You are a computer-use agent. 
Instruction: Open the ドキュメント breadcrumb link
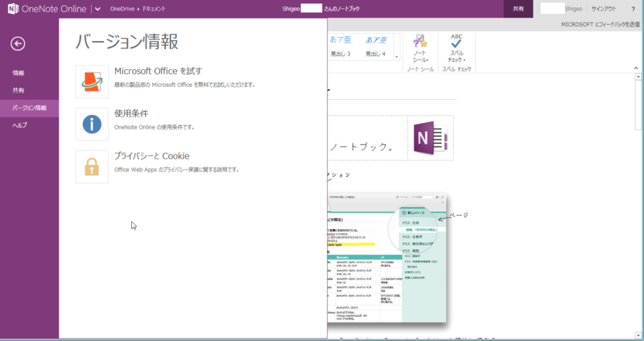point(154,9)
